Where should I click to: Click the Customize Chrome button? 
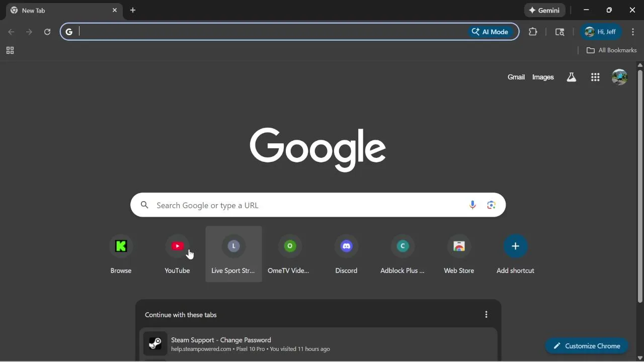(x=587, y=346)
